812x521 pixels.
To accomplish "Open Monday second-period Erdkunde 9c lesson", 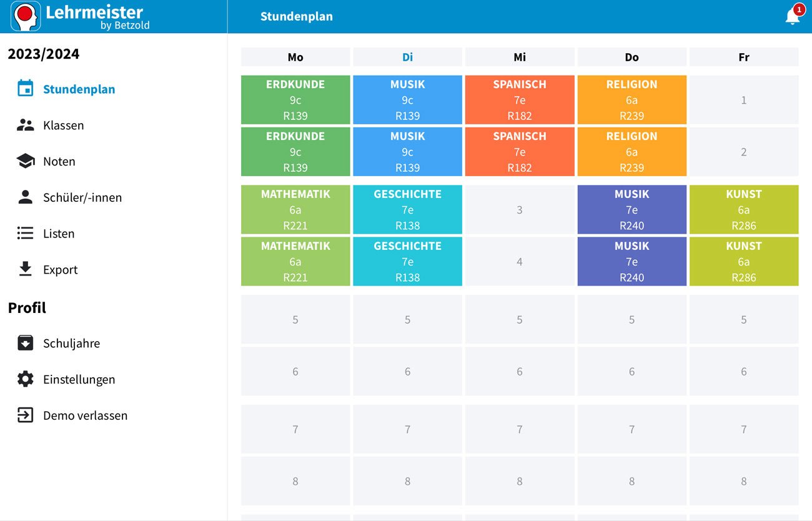I will point(295,152).
